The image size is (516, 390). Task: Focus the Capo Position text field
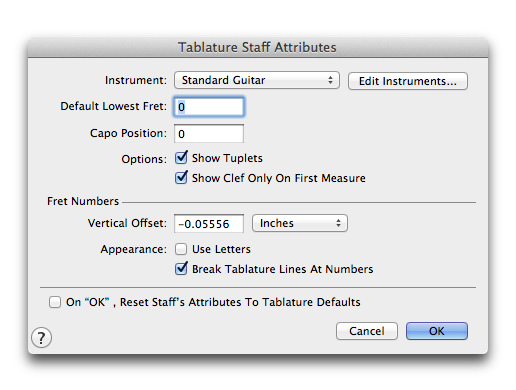pyautogui.click(x=209, y=134)
